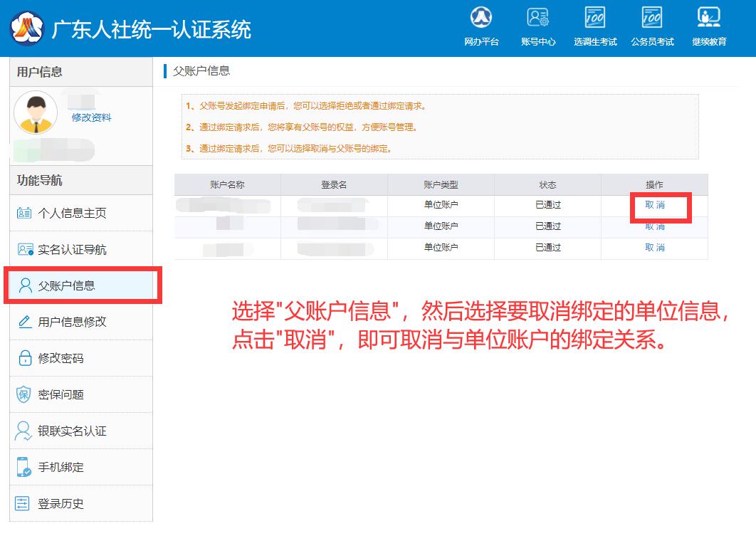Click the user avatar picture
This screenshot has height=536, width=756.
coord(36,112)
